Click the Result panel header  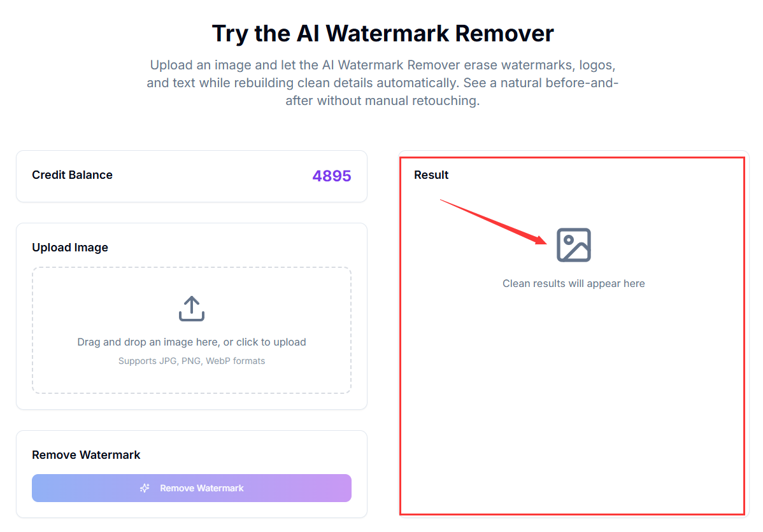pos(431,175)
